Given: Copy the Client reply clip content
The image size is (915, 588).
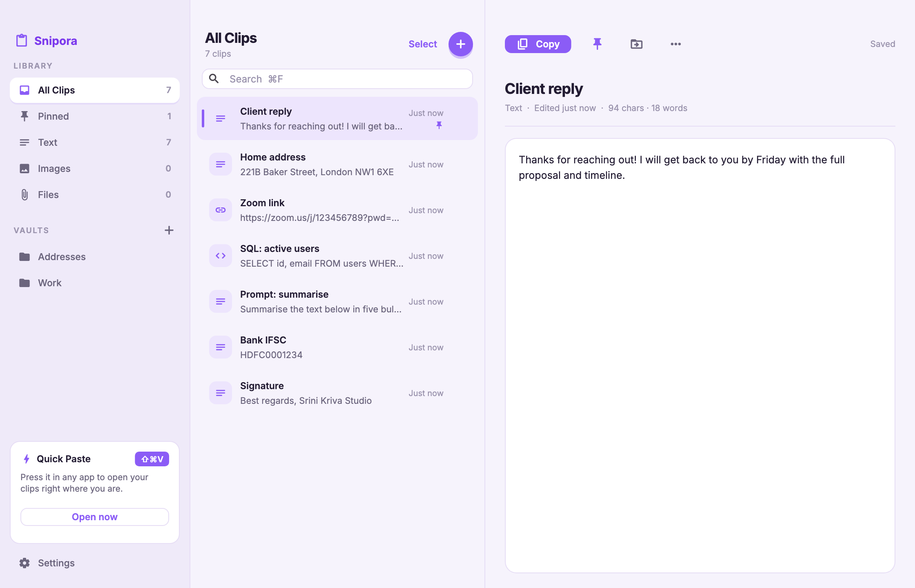Looking at the screenshot, I should pyautogui.click(x=538, y=44).
